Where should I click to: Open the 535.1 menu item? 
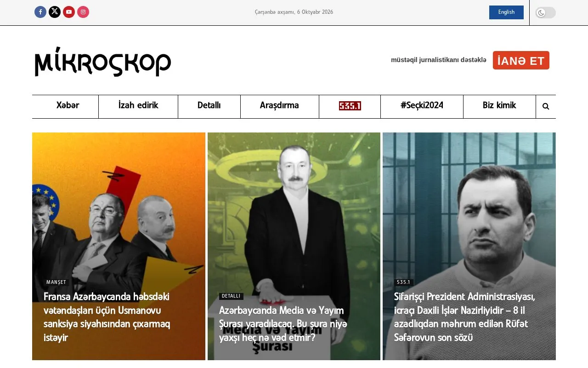click(x=350, y=106)
